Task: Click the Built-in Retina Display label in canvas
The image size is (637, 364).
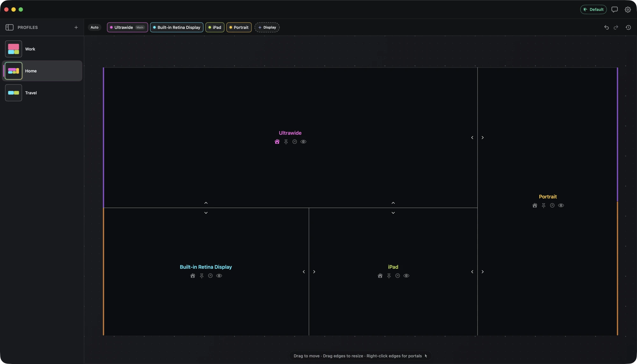Action: pyautogui.click(x=206, y=267)
